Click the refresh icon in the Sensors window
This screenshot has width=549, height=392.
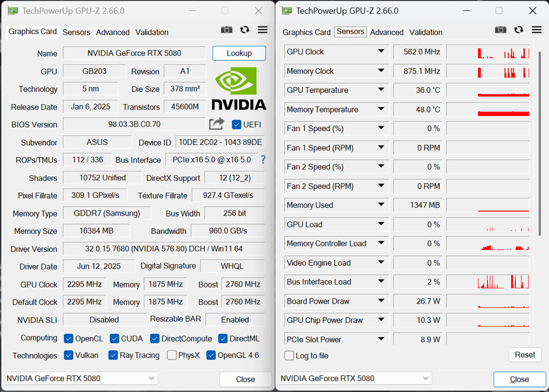pos(519,30)
